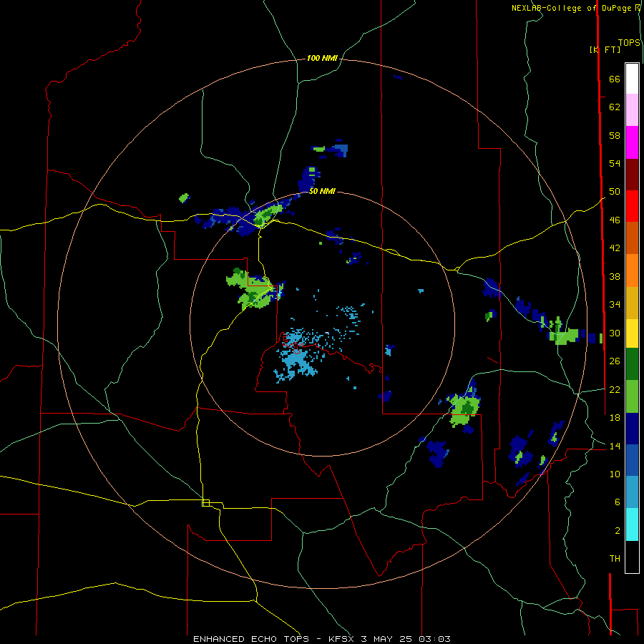Screen dimensions: 644x644
Task: Click the gold legend swatch
Action: [x=632, y=303]
